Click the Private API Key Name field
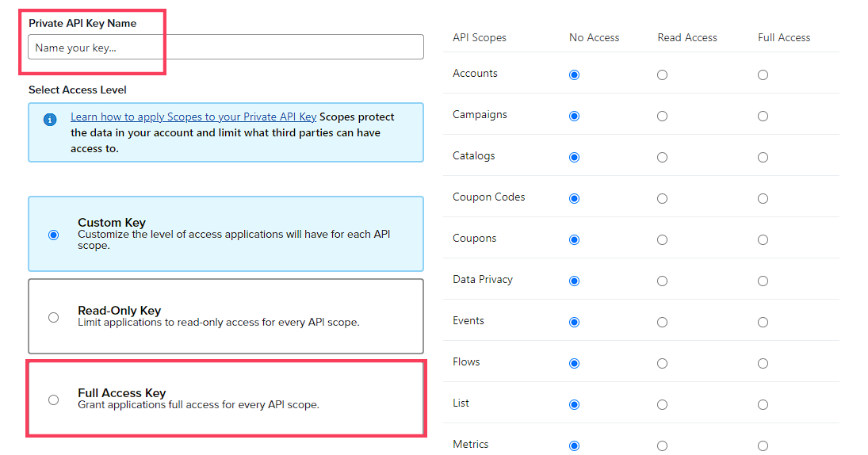Image resolution: width=868 pixels, height=455 pixels. 226,47
